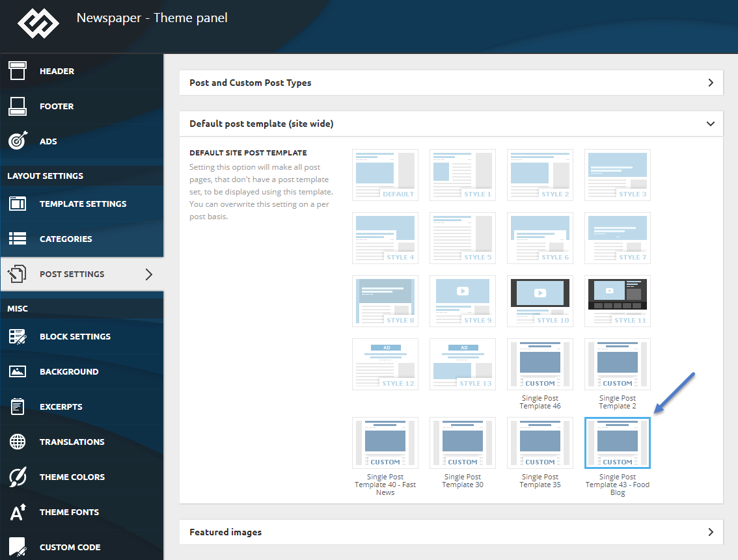
Task: Open BLOCK SETTINGS panel
Action: pos(82,337)
